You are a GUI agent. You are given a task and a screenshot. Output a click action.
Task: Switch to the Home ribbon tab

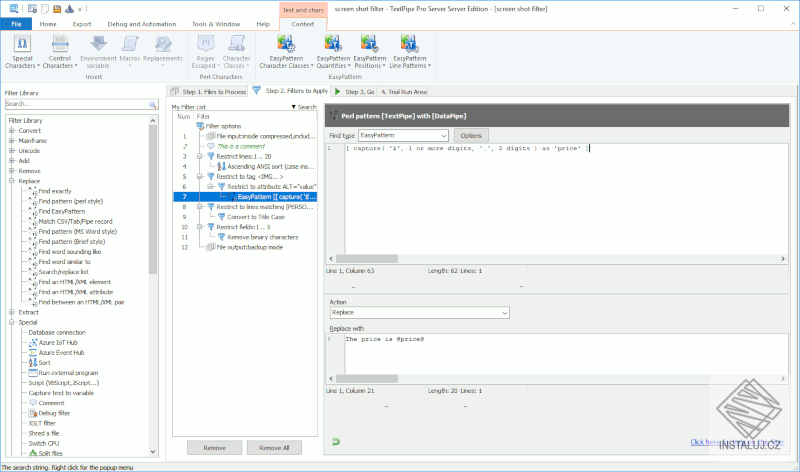(x=48, y=24)
